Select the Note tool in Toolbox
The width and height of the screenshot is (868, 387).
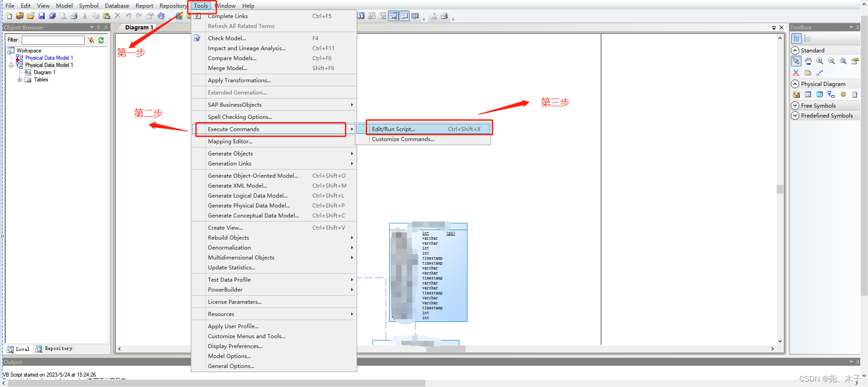808,73
